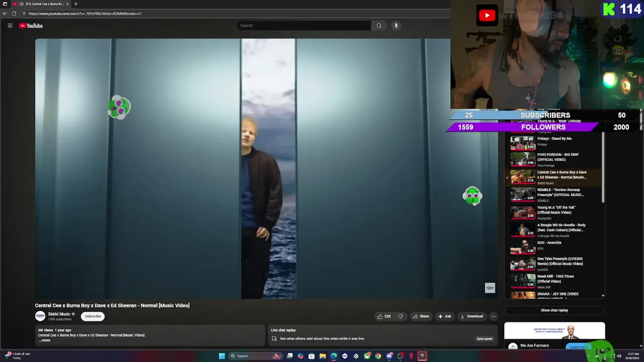Like the video (23K thumbs up)
This screenshot has height=362, width=644.
pos(384,316)
